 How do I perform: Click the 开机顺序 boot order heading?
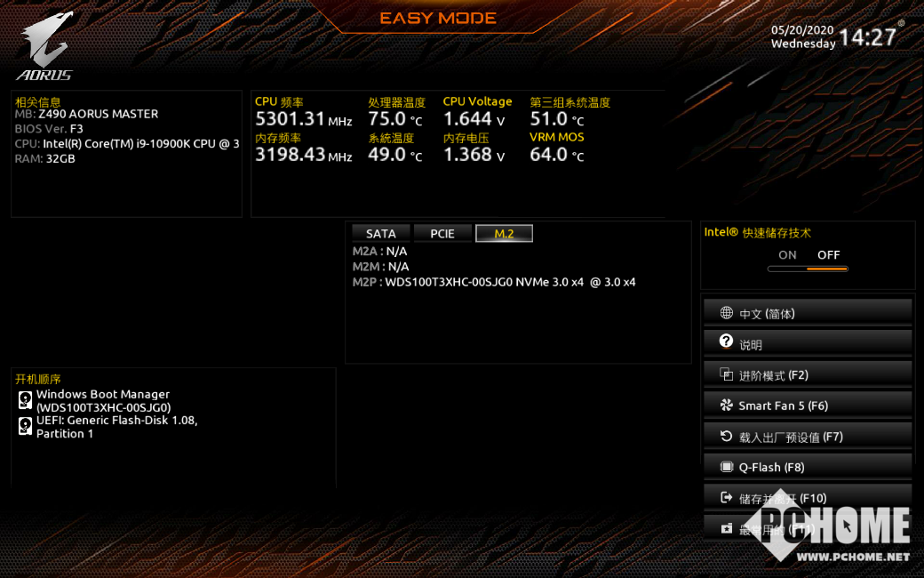pos(37,379)
